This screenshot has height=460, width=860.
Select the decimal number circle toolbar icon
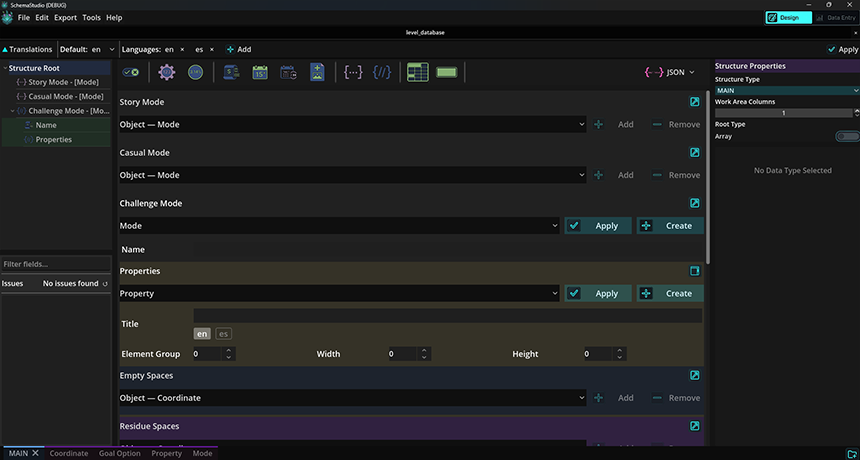click(x=195, y=72)
